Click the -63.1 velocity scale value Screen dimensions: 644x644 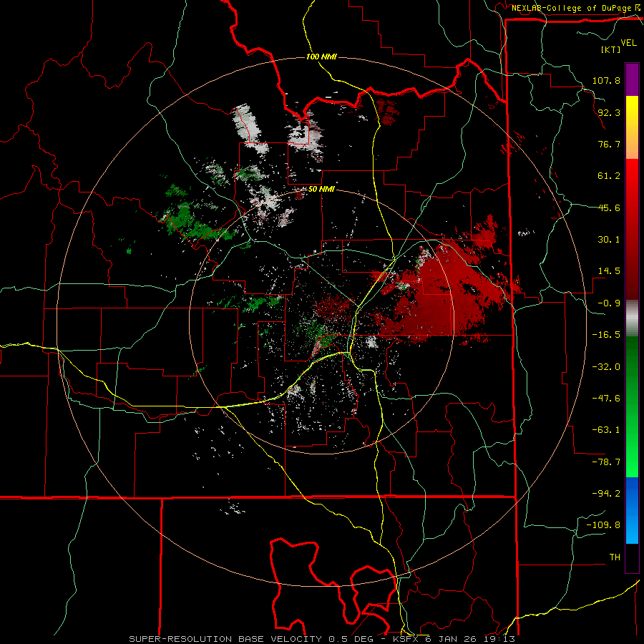click(606, 430)
